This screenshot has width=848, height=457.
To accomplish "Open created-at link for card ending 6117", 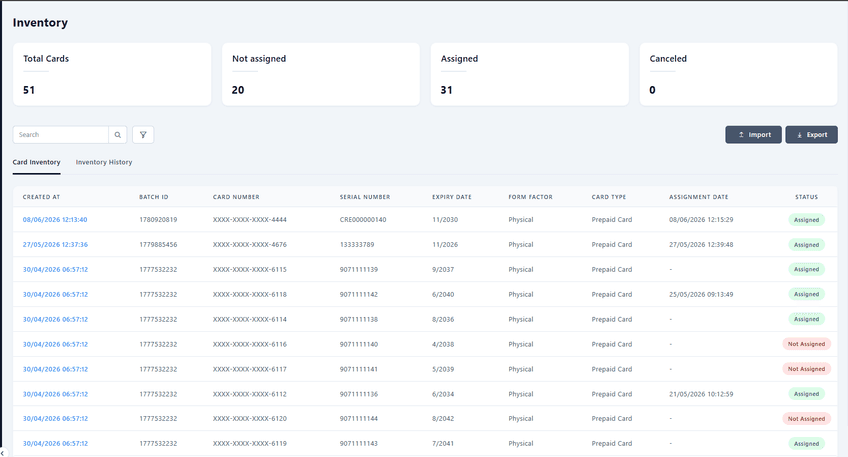I will [x=55, y=369].
